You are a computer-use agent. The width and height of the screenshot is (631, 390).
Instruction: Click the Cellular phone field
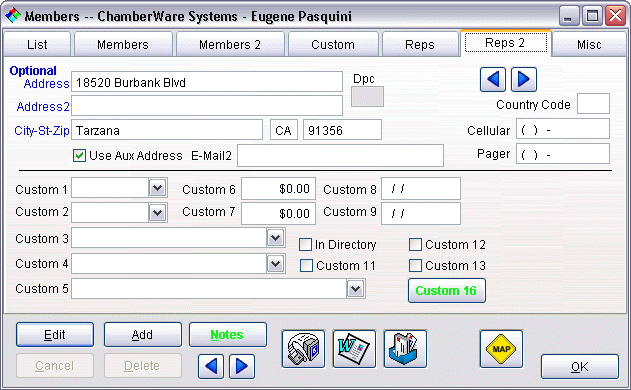pos(563,129)
